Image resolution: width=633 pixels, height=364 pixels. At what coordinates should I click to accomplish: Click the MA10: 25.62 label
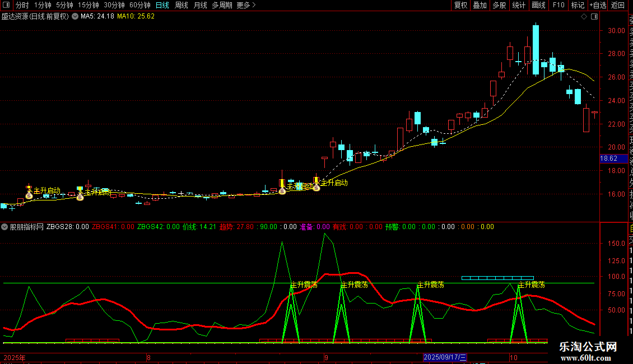point(136,16)
